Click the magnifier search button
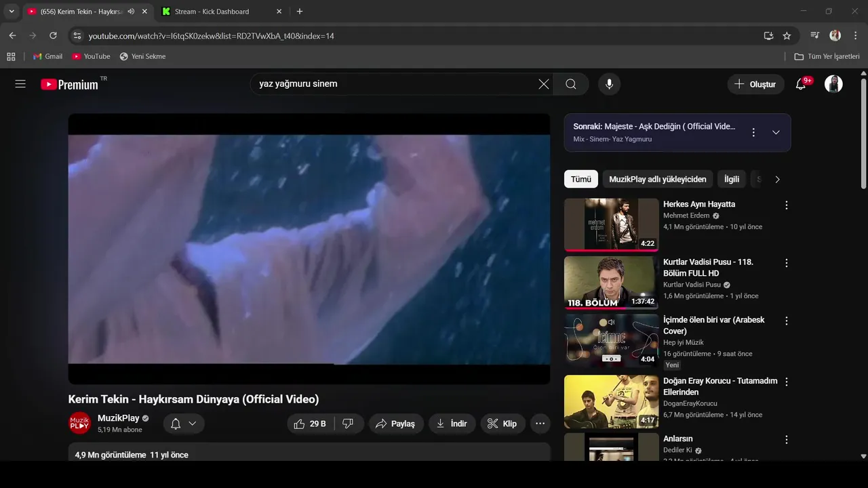 click(571, 84)
